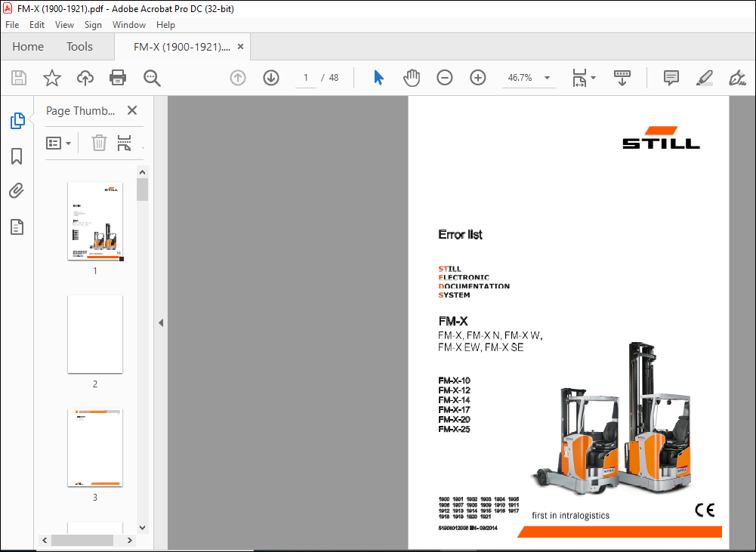Activate the Hand pan tool
The height and width of the screenshot is (552, 756).
pos(412,78)
